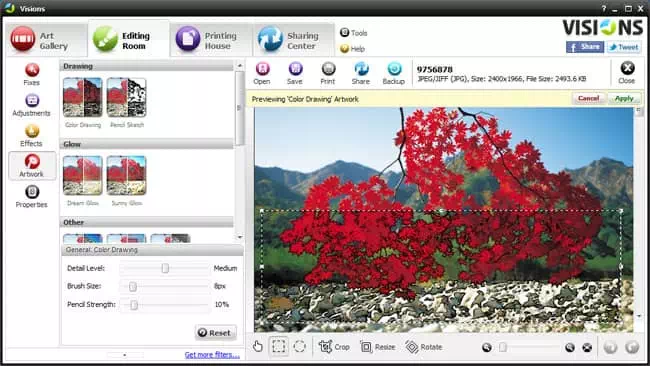Share on Facebook button
The height and width of the screenshot is (366, 650).
[x=585, y=47]
